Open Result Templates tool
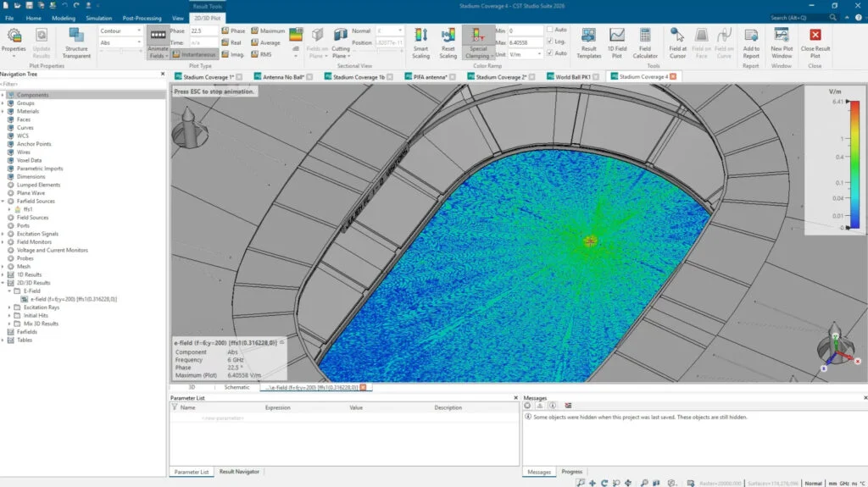The height and width of the screenshot is (487, 868). point(588,43)
